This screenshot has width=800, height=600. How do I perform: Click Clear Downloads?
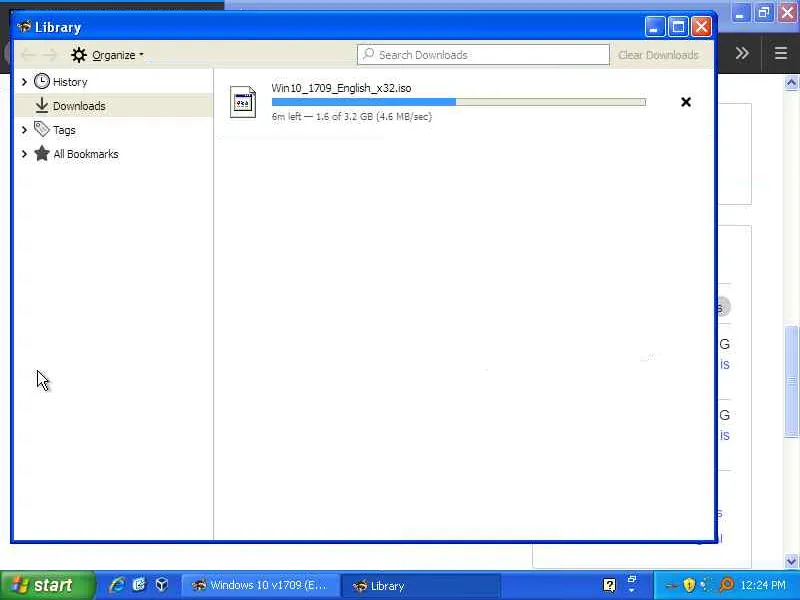658,55
